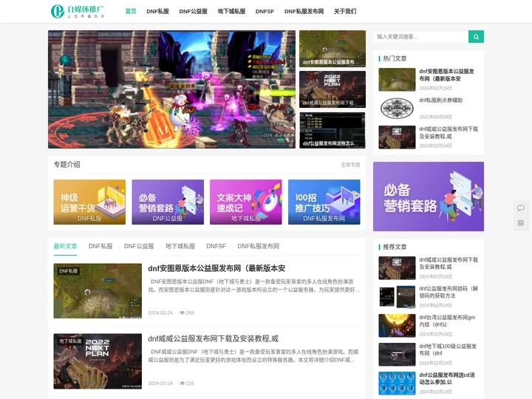Open the 2022 Next Plan banner thumbnail

click(x=332, y=89)
